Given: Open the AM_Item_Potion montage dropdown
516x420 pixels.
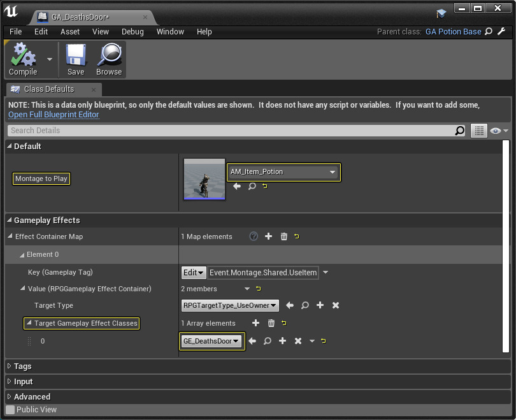Looking at the screenshot, I should coord(283,172).
